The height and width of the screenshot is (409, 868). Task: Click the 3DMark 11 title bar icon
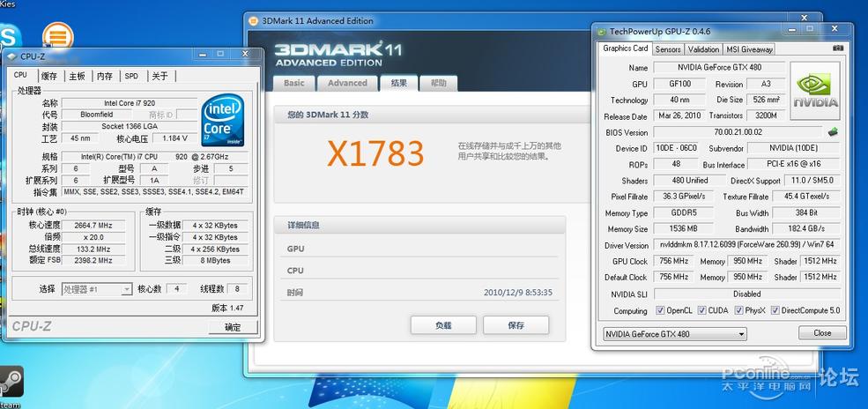[254, 21]
